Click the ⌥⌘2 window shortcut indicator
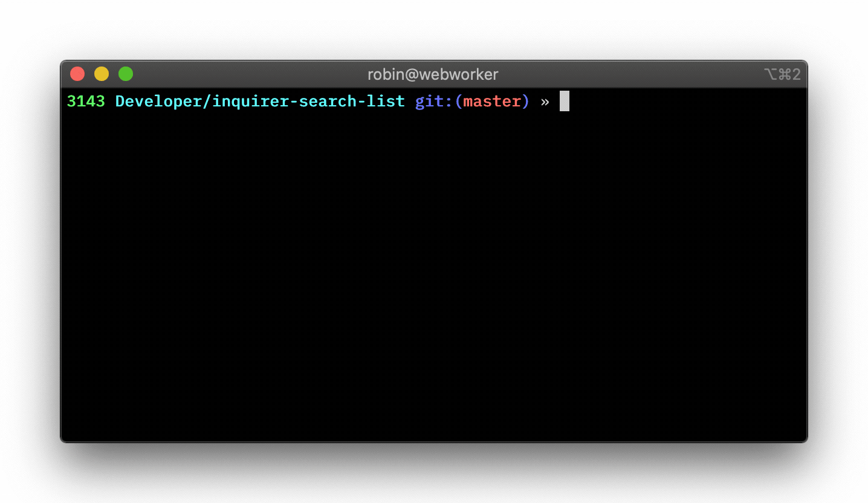This screenshot has width=868, height=503. [x=782, y=74]
